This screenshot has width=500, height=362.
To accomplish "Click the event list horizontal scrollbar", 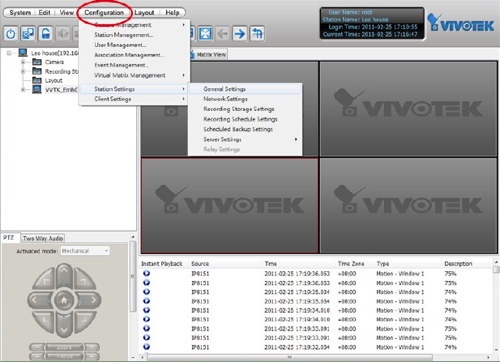I will 289,357.
